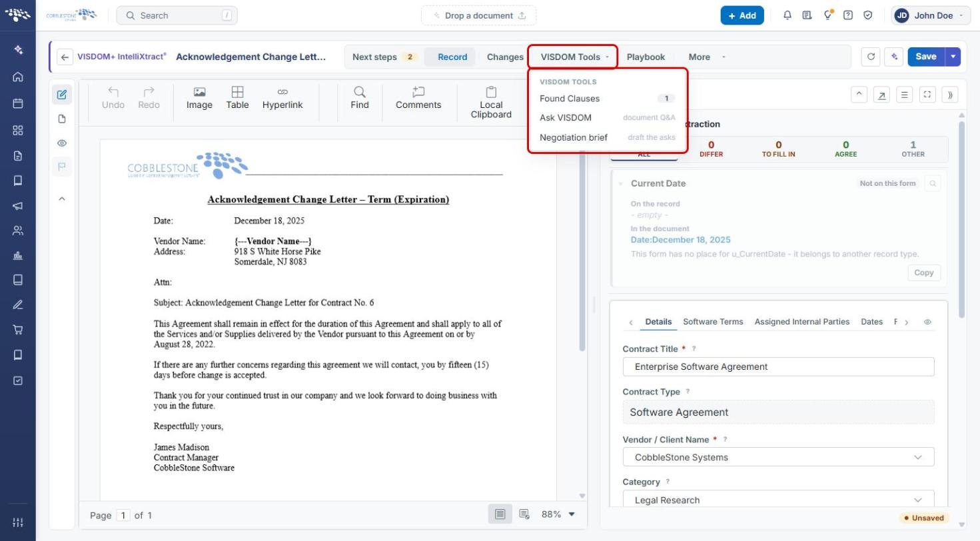Select Found Clauses in VISDOM Tools menu
Viewport: 980px width, 541px height.
(x=607, y=99)
